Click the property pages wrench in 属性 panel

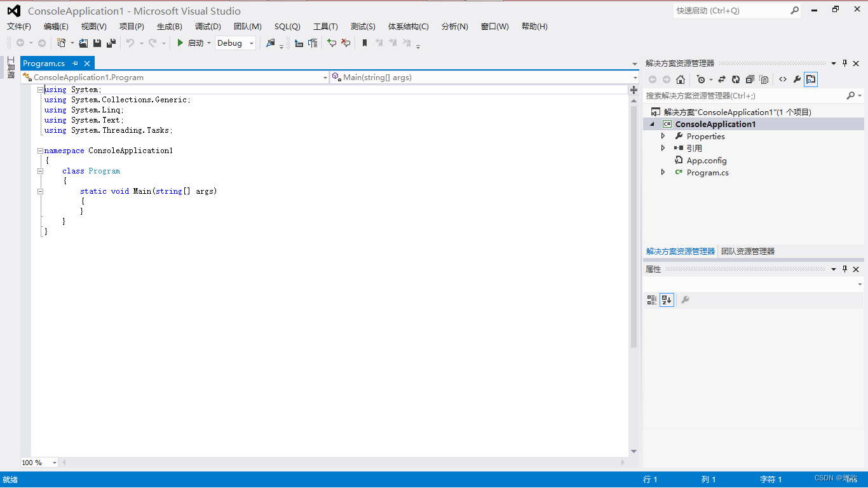tap(685, 300)
